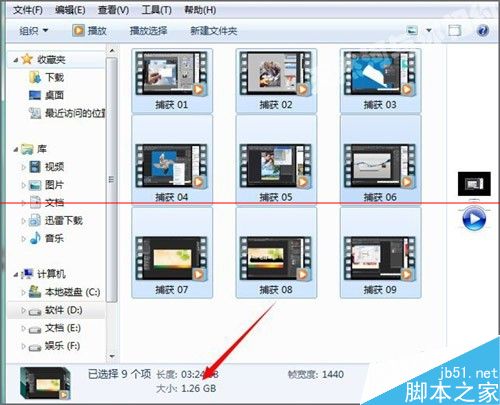Click navigation pane scroll down arrow
The image size is (500, 405).
(112, 356)
